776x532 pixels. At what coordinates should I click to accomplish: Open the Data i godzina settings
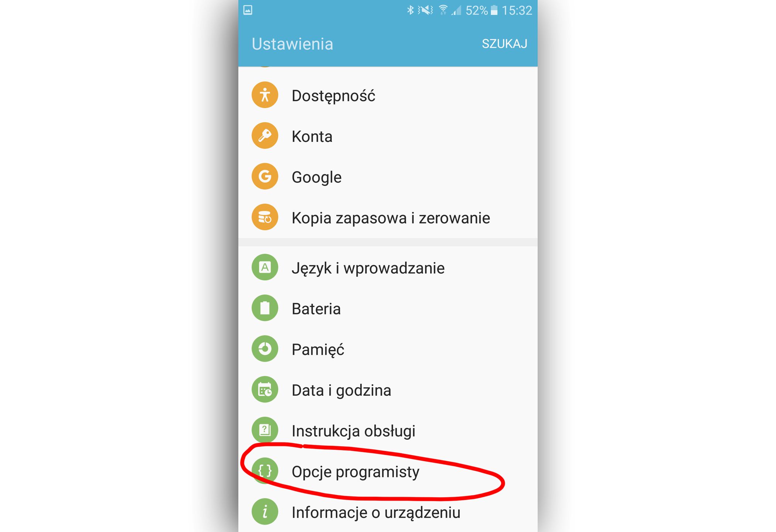[x=388, y=390]
